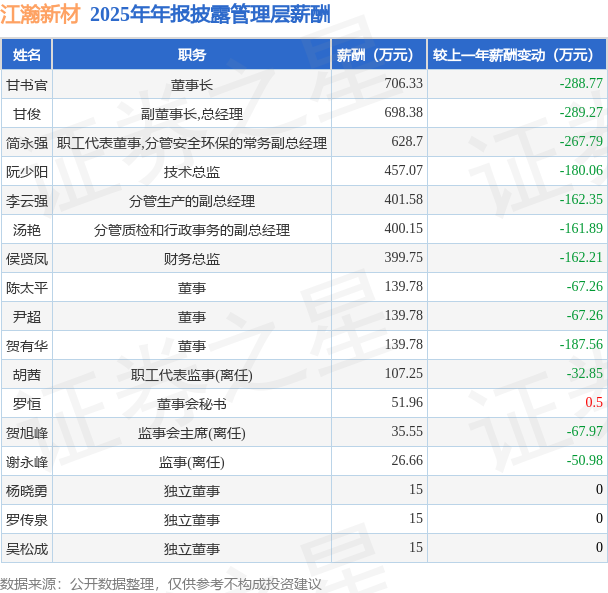Select the name 侯贤凤

(x=27, y=259)
